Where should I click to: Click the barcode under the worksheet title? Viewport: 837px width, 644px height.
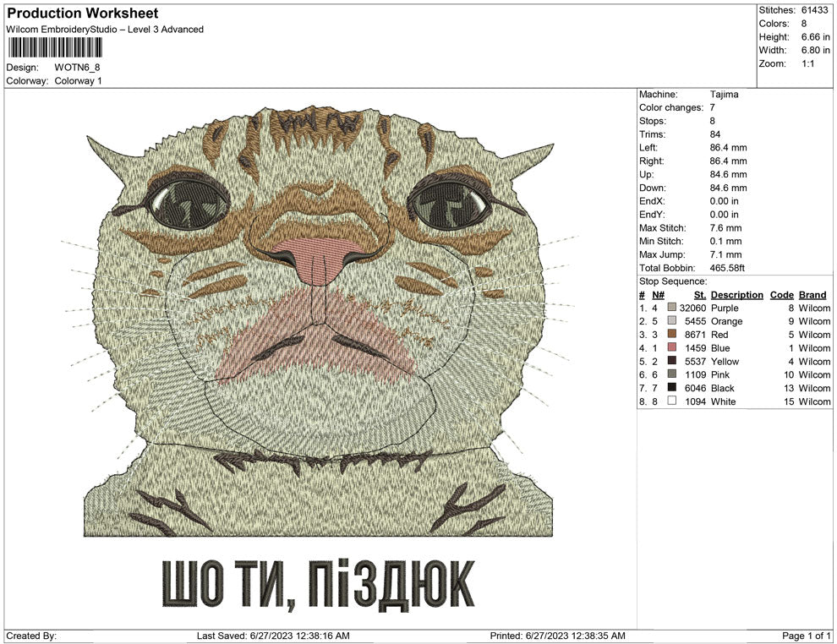click(54, 47)
